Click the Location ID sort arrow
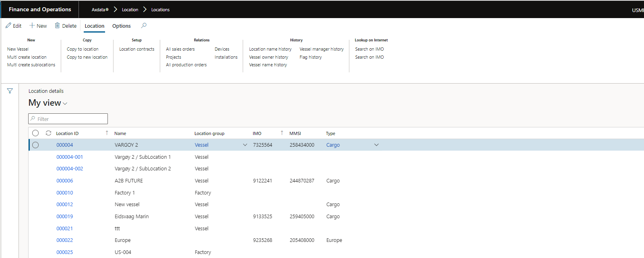This screenshot has width=644, height=258. tap(107, 133)
